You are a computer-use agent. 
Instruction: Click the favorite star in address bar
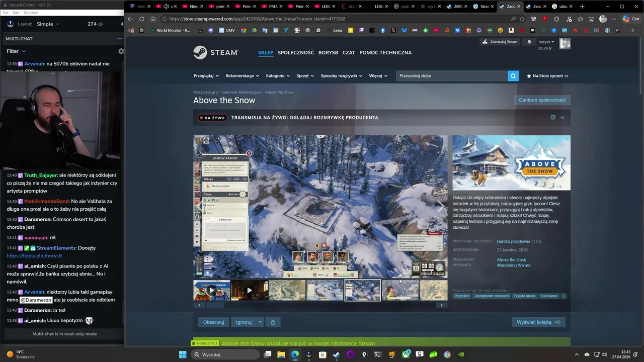pos(522,19)
